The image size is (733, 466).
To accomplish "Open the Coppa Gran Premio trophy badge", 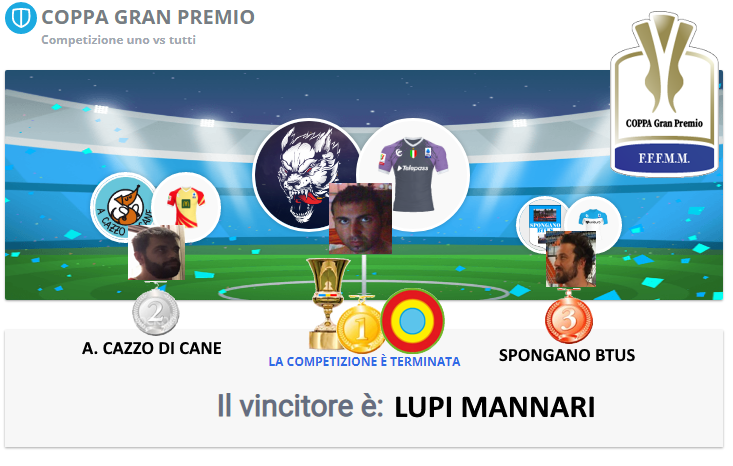I will [x=664, y=94].
